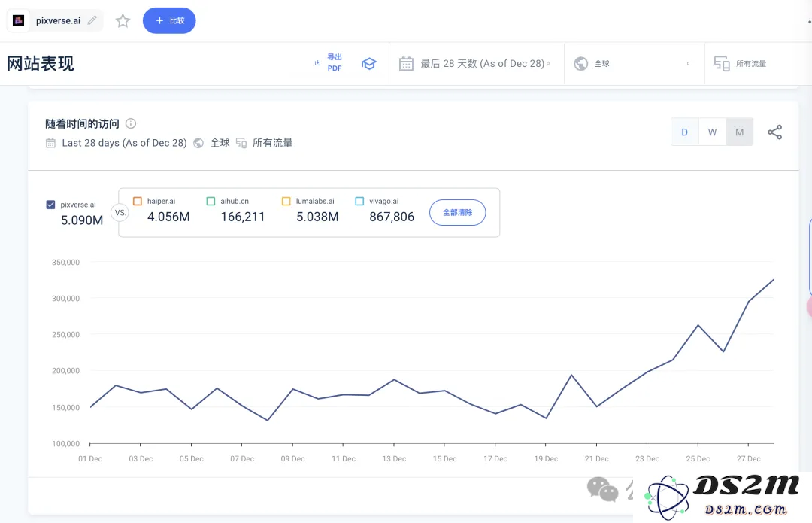Enable the lumalabs.ai comparison checkbox
The width and height of the screenshot is (812, 523).
tap(286, 201)
